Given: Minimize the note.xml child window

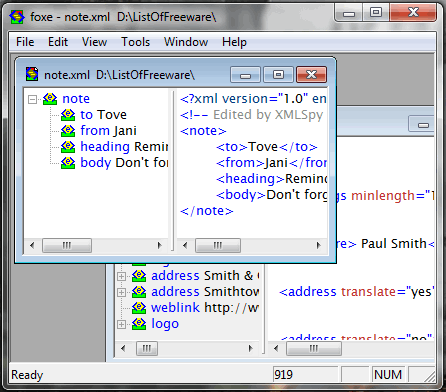Looking at the screenshot, I should click(x=245, y=75).
